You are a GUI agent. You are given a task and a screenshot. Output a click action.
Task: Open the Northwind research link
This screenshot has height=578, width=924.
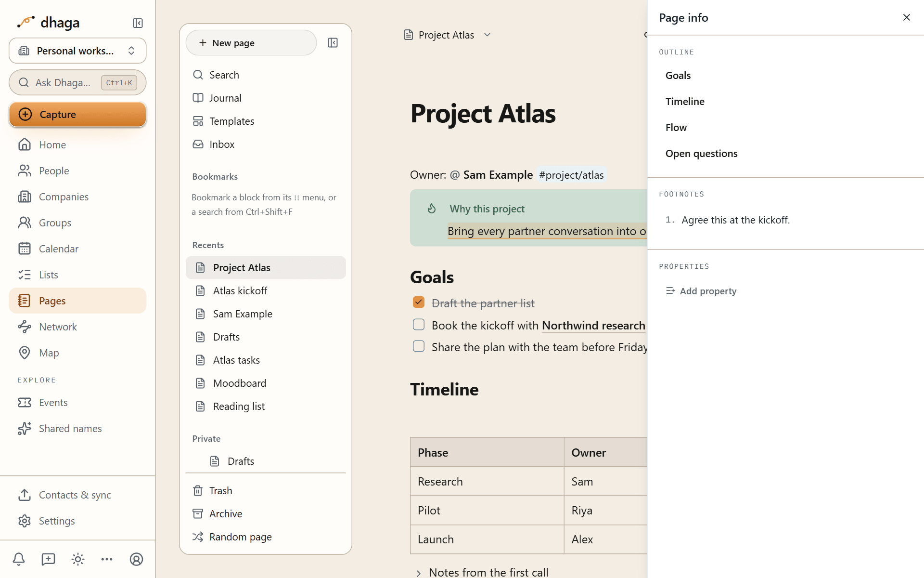(593, 326)
